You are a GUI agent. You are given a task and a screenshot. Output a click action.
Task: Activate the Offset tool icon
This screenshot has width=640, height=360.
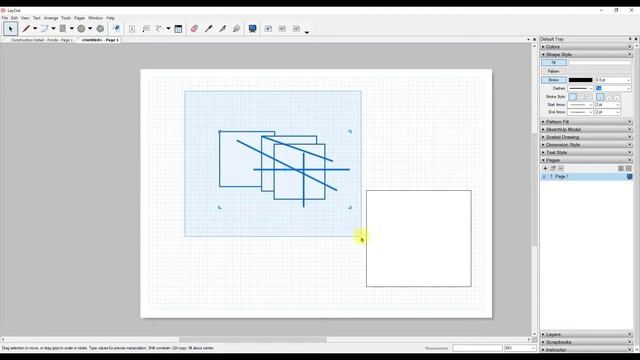click(116, 29)
